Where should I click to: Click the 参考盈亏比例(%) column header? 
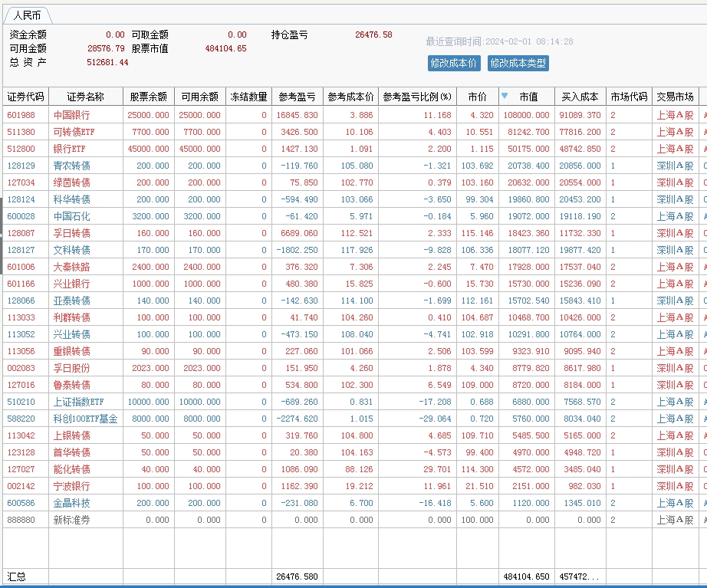point(417,97)
